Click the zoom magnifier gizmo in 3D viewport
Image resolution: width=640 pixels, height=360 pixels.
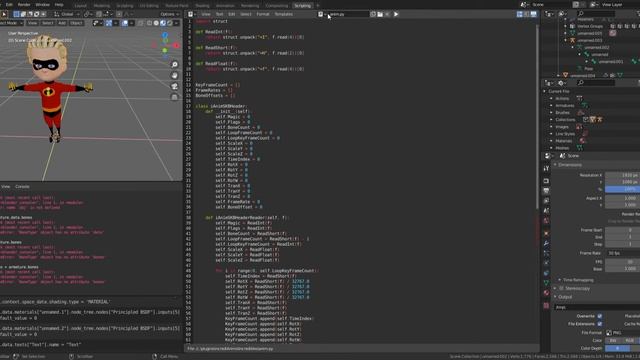175,64
